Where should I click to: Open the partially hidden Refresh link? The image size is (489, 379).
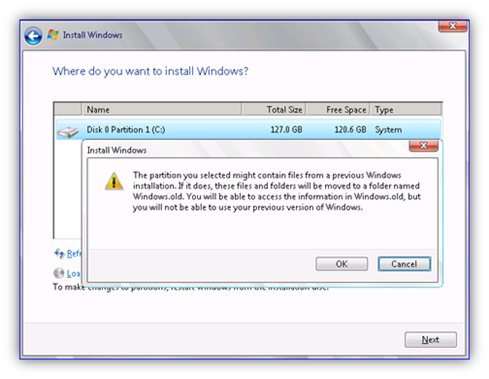[74, 254]
